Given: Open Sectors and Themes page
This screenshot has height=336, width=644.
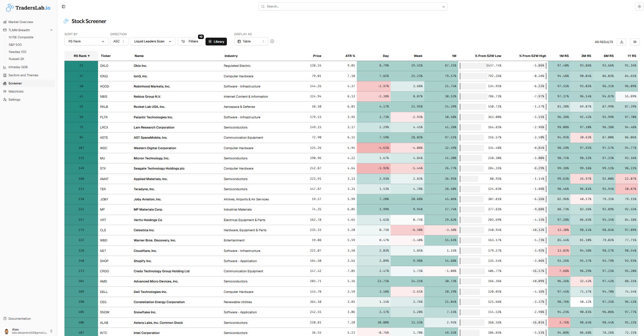Looking at the screenshot, I should tap(23, 75).
